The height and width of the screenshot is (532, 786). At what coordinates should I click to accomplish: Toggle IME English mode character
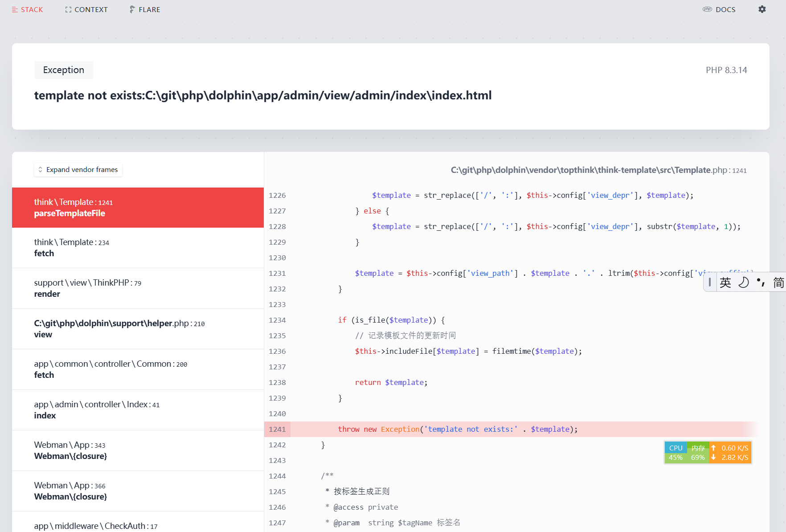point(725,282)
